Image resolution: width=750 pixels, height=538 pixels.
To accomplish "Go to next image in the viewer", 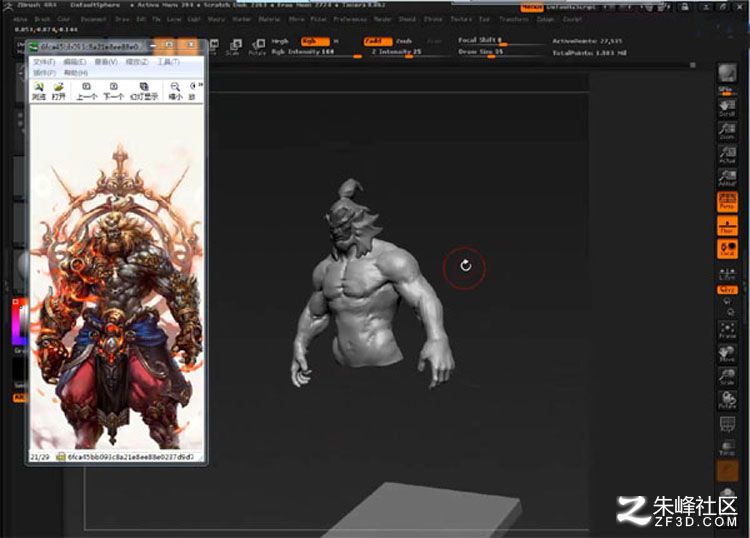I will (114, 90).
